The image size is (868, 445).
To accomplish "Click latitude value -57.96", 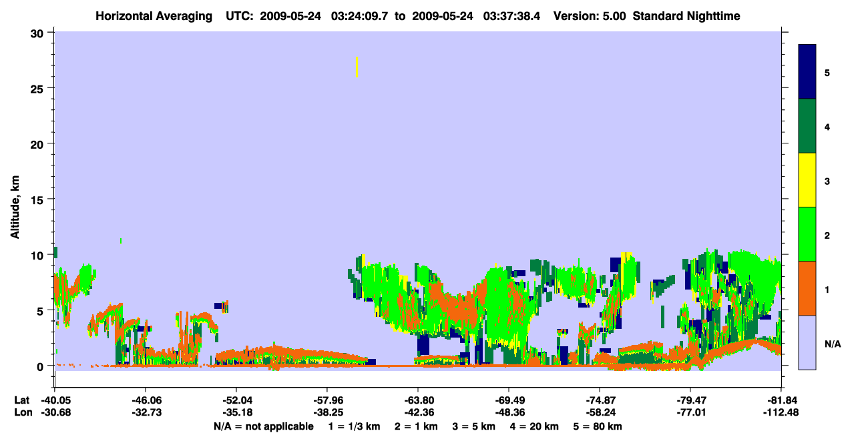I will pos(327,400).
